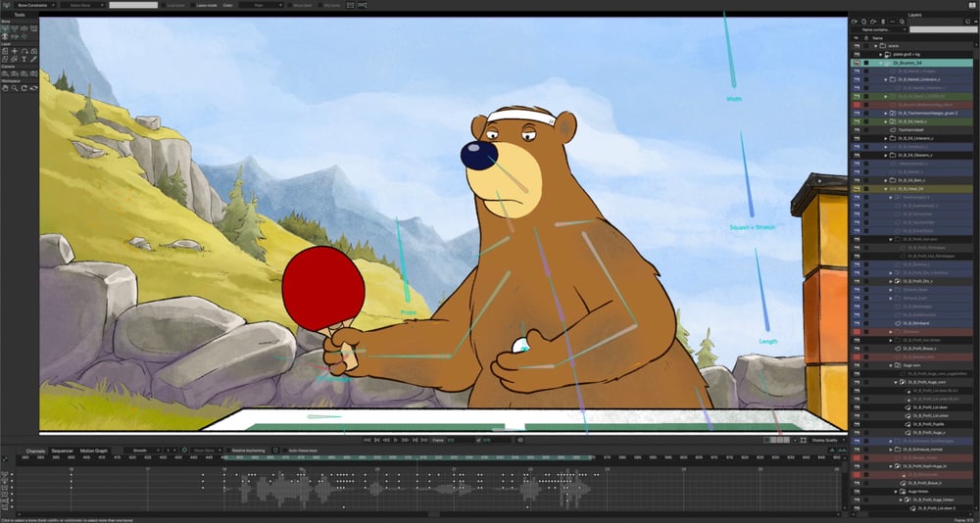The image size is (980, 523).
Task: Select the Rotate Workspace tool
Action: [24, 88]
